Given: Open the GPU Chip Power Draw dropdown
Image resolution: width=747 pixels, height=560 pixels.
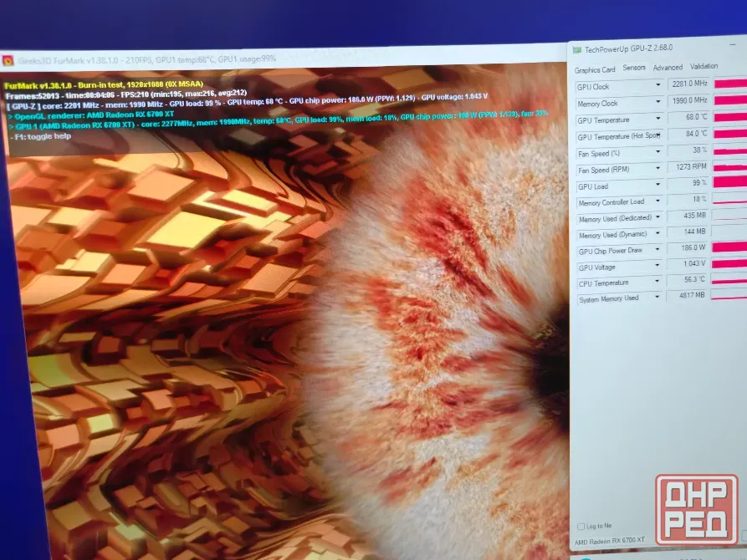Looking at the screenshot, I should click(657, 249).
